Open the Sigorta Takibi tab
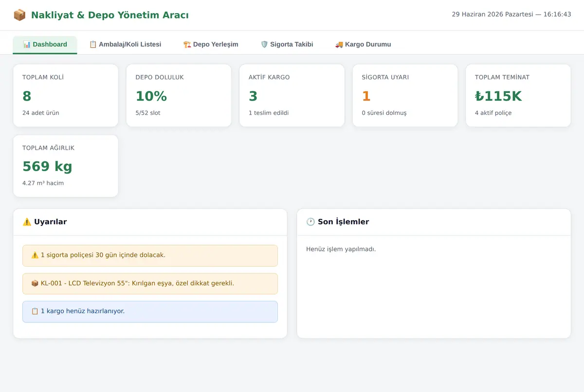 tap(287, 44)
